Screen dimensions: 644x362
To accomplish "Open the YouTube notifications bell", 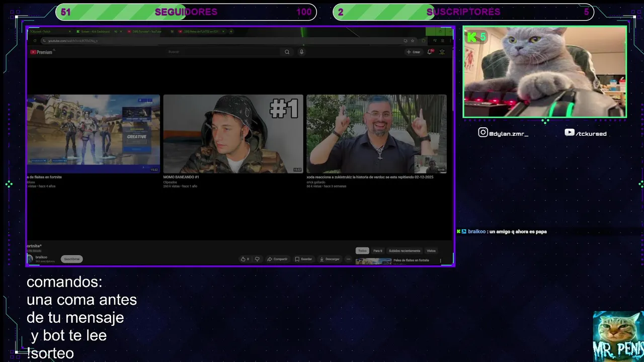I will tap(430, 52).
